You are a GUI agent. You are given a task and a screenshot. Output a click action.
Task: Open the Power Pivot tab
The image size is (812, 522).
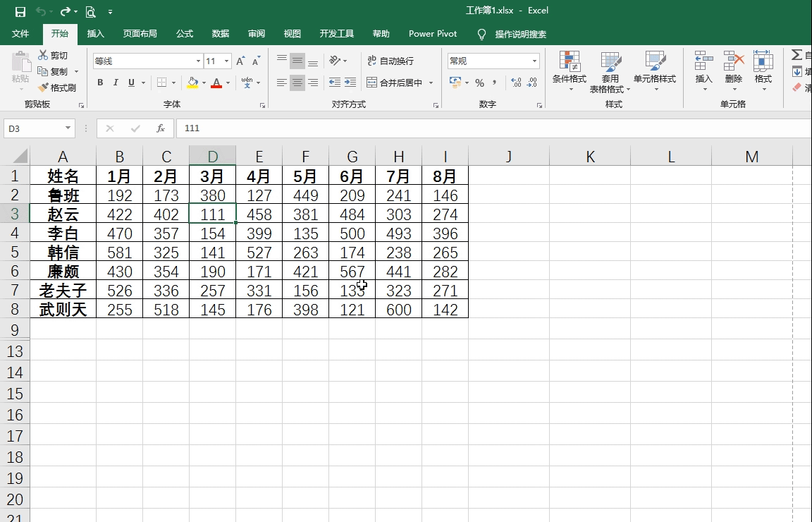pyautogui.click(x=433, y=34)
